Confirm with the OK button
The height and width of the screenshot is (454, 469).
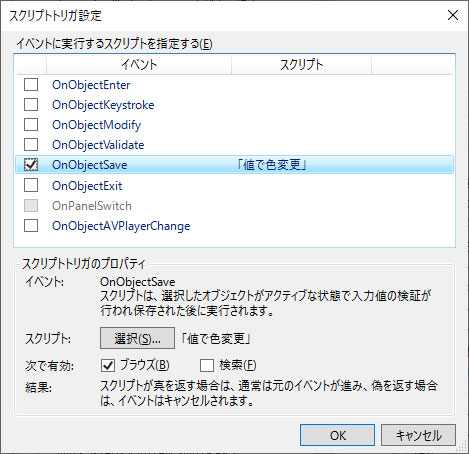pos(337,435)
